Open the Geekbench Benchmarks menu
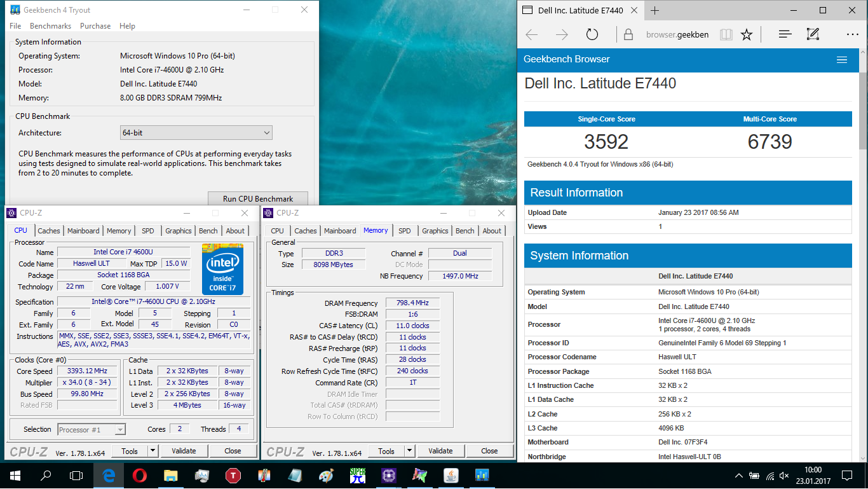 coord(51,26)
